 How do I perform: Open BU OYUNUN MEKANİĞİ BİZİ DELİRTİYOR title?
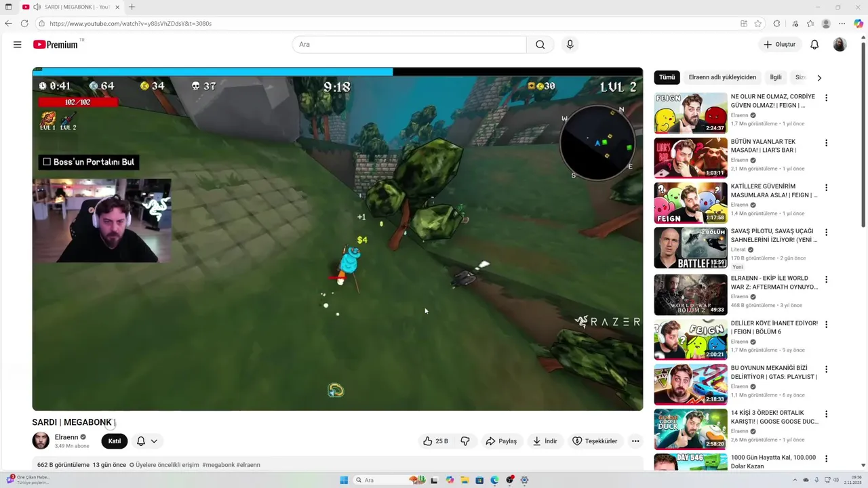click(x=774, y=372)
